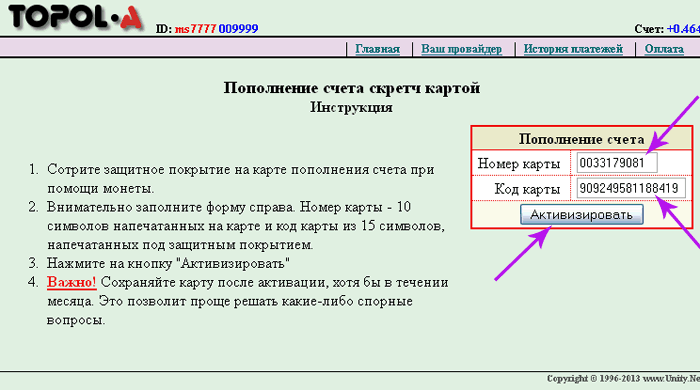The width and height of the screenshot is (700, 390).
Task: Open the Главная menu link
Action: (x=377, y=49)
